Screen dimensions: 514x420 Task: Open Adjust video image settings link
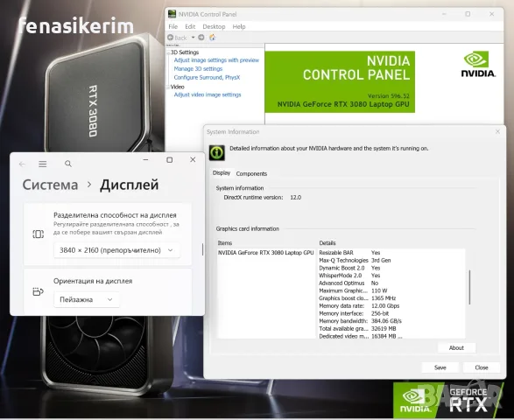click(x=208, y=94)
